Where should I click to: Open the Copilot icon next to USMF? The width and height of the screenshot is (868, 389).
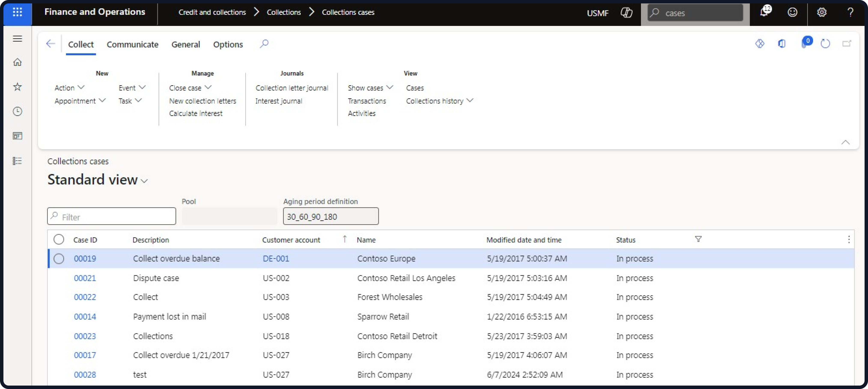pyautogui.click(x=626, y=12)
